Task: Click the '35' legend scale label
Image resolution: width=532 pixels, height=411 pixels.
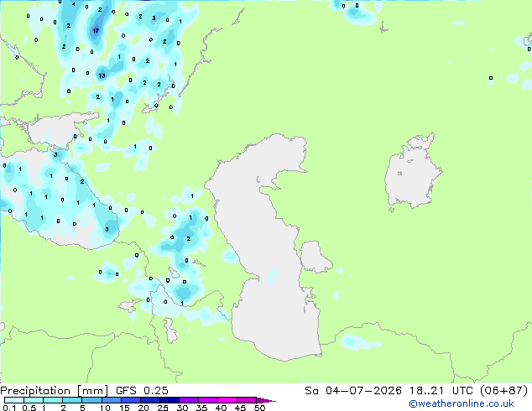Action: (x=201, y=408)
